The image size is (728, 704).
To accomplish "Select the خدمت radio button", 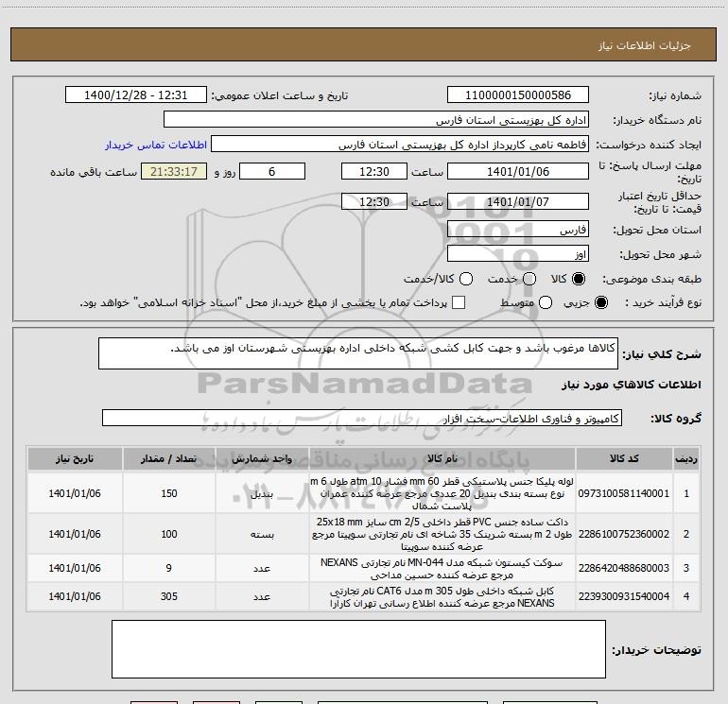I will tap(529, 279).
